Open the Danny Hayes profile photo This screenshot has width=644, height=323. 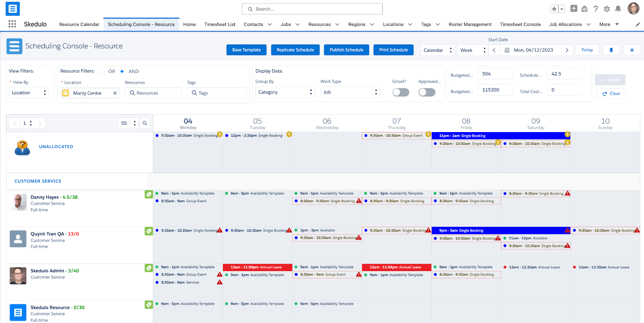[18, 202]
